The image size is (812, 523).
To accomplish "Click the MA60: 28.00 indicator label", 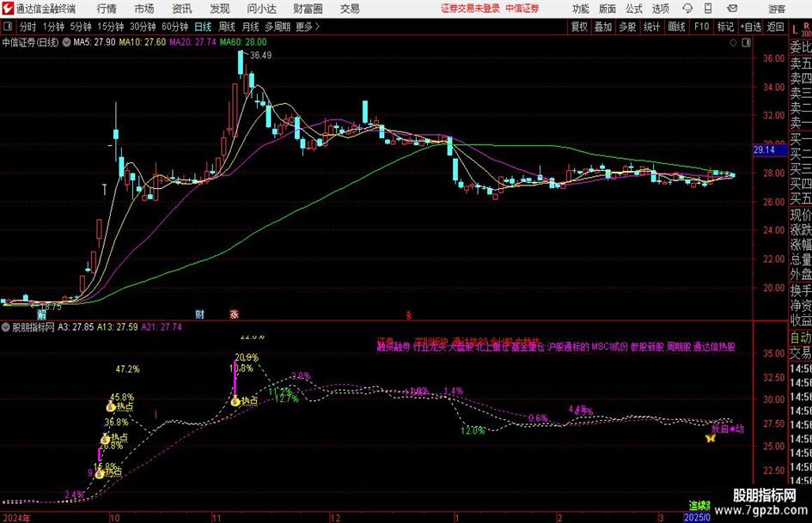I will coord(243,42).
